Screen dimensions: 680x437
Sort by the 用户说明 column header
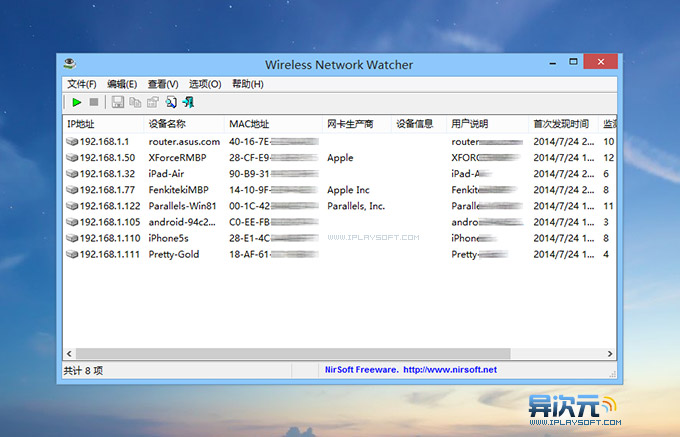point(487,124)
